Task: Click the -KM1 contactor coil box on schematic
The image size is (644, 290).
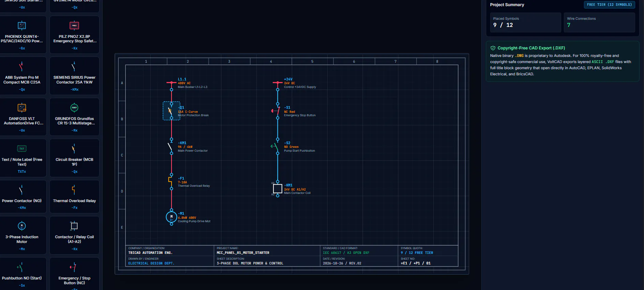Action: pos(278,188)
